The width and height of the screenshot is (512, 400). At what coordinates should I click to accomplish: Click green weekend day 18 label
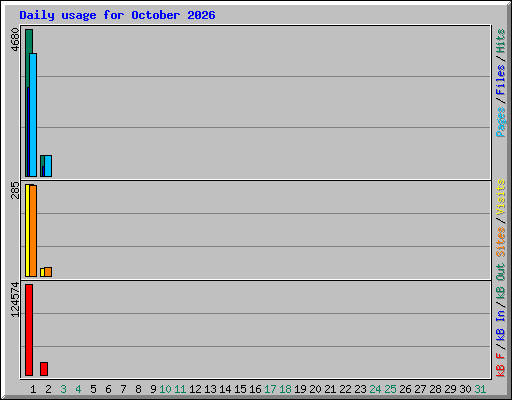click(x=285, y=389)
